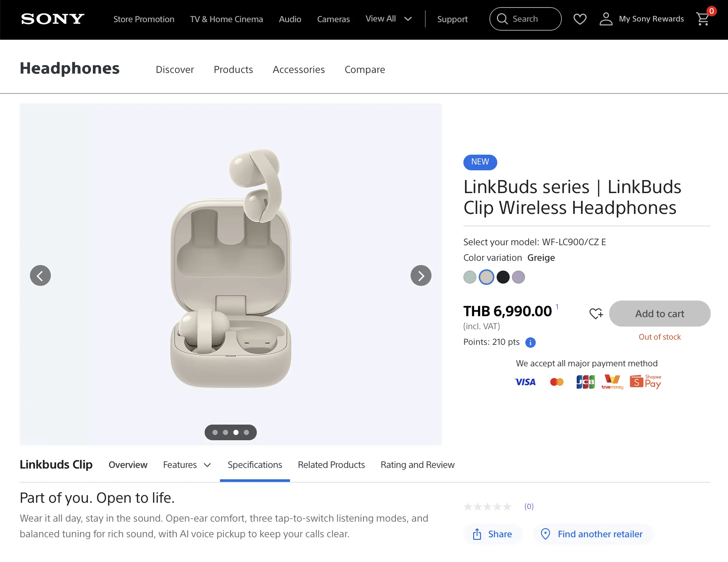
Task: Select the first carousel dot indicator
Action: point(215,432)
